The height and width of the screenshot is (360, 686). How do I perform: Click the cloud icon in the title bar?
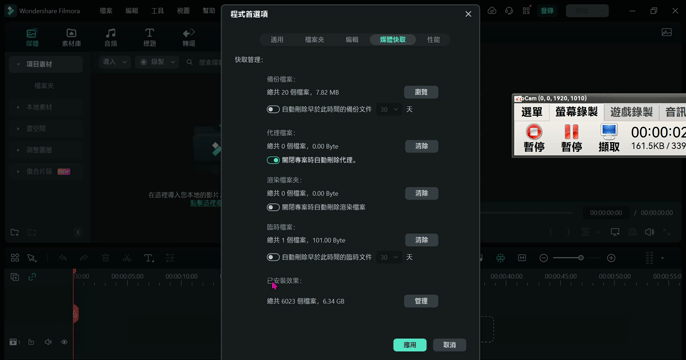[x=492, y=10]
